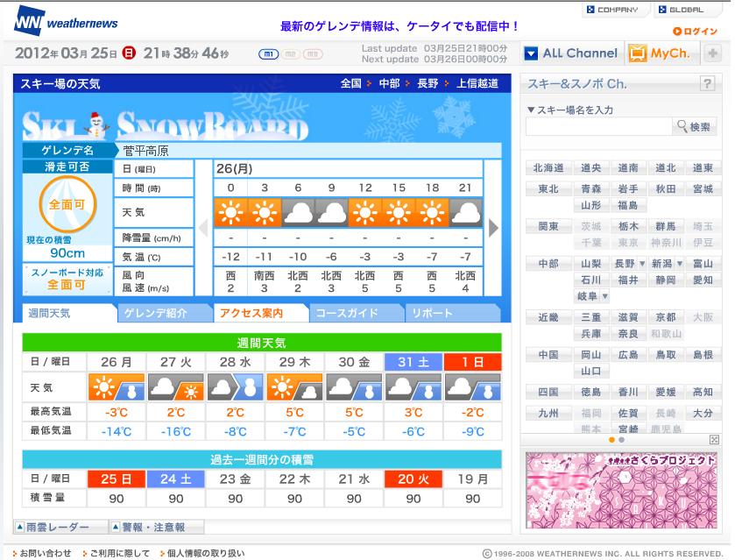
Task: Click the Weathernews logo
Action: click(66, 22)
